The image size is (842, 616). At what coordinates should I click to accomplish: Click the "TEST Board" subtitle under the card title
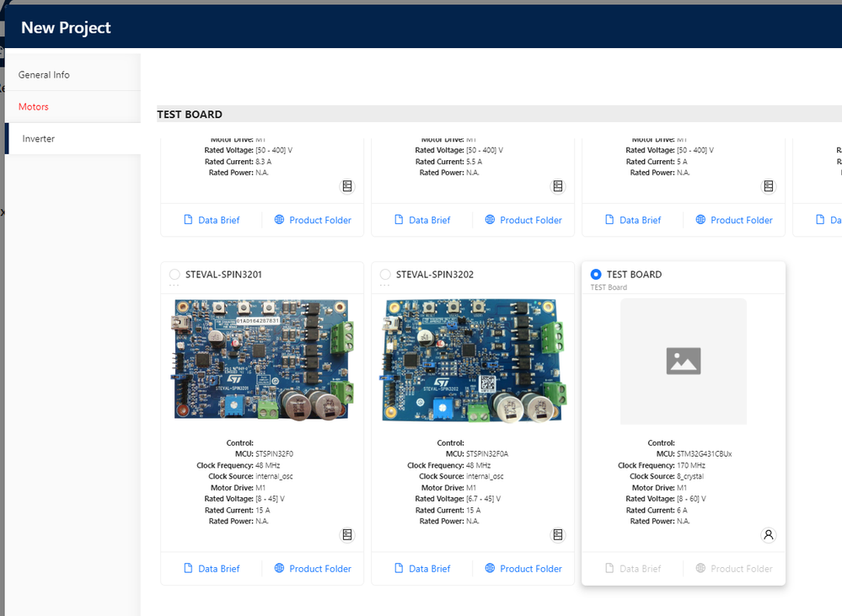[x=609, y=287]
